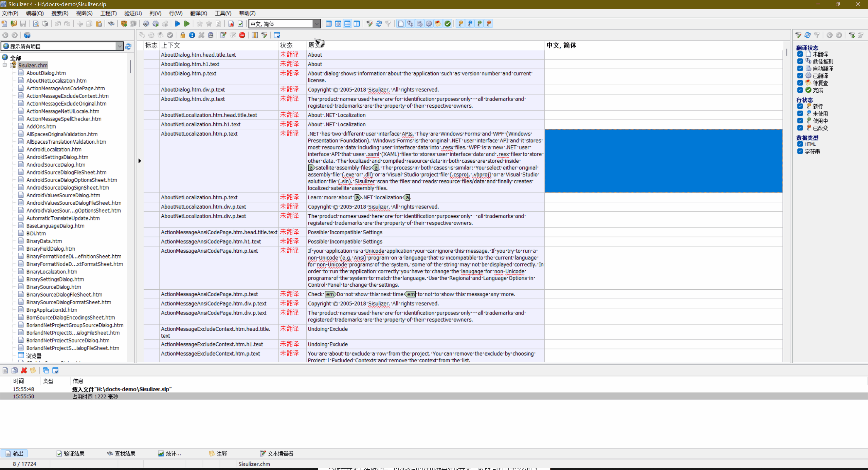Open the 文件(P) menu
The height and width of the screenshot is (470, 868).
pos(10,13)
